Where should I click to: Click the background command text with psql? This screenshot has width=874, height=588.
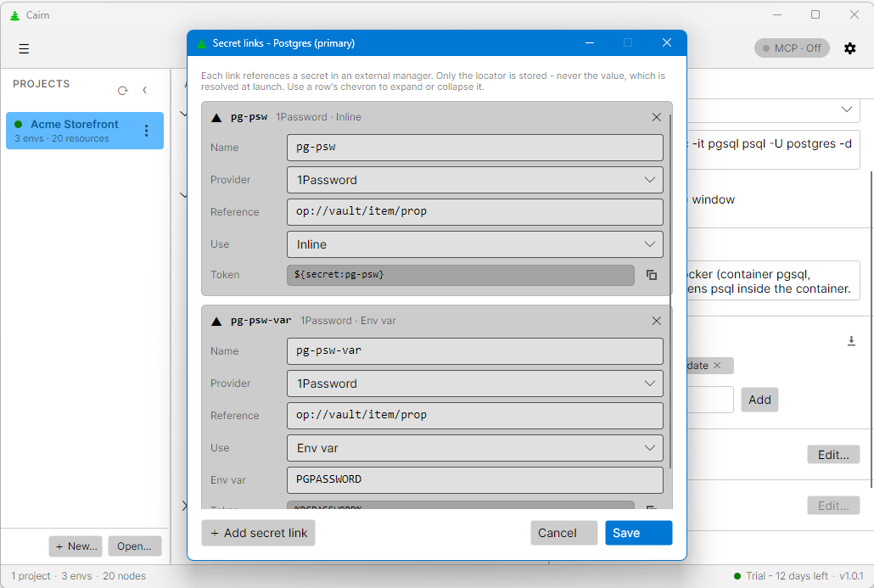click(x=772, y=143)
